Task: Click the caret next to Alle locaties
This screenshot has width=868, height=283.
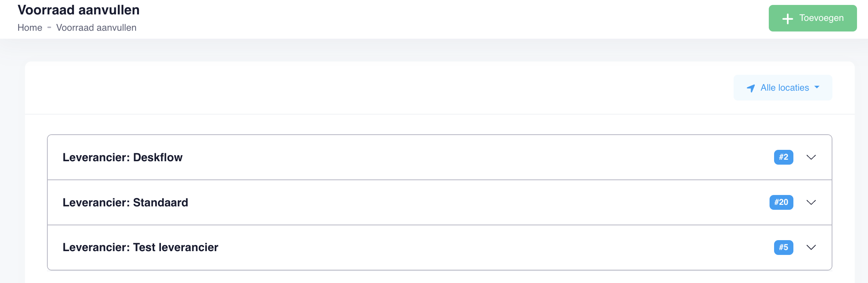Action: pos(817,87)
